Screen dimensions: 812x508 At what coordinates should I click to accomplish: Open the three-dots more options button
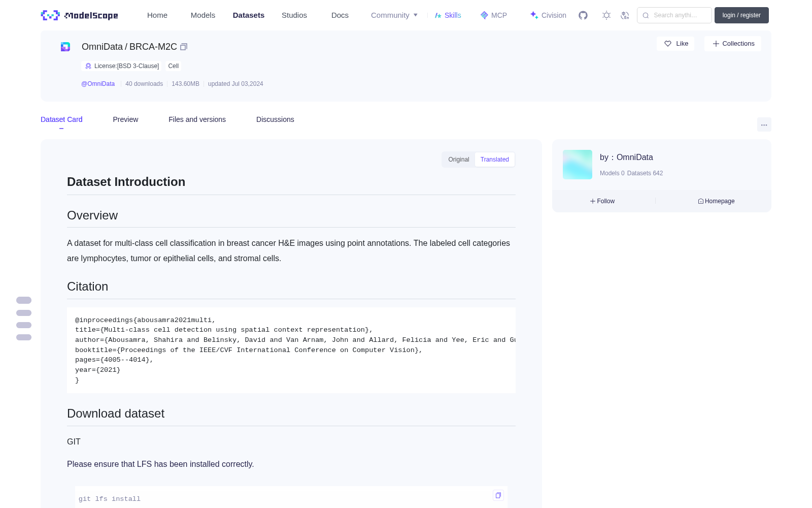click(x=764, y=124)
